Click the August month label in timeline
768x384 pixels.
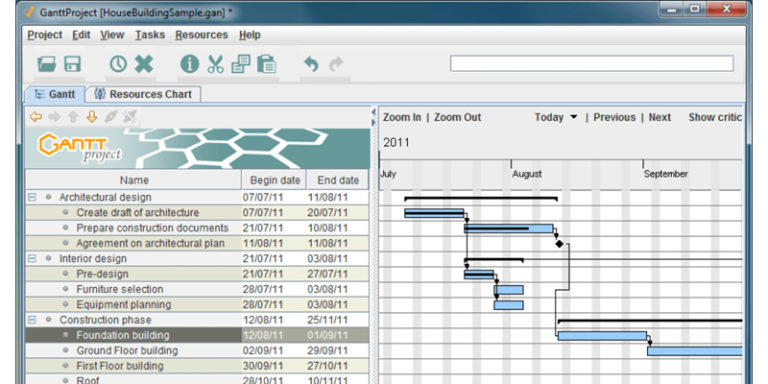(527, 174)
